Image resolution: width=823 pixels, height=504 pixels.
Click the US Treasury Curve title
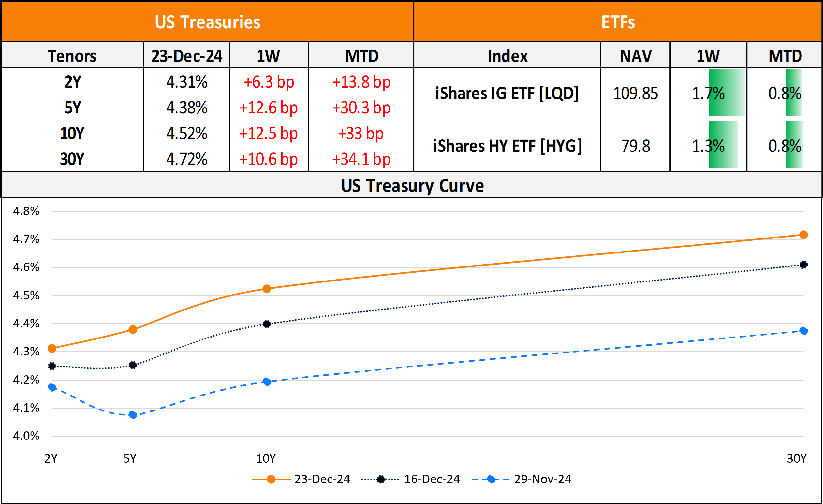pos(412,186)
